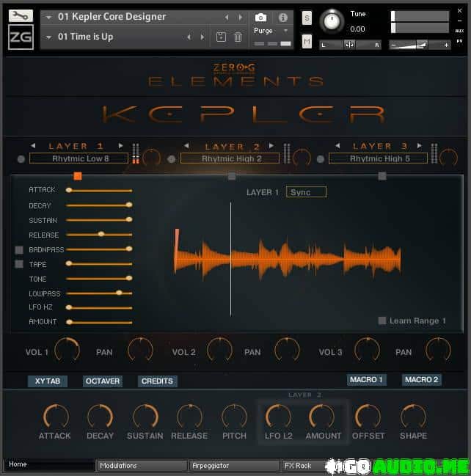The width and height of the screenshot is (471, 476).
Task: Click the Layer 2 small knob
Action: pyautogui.click(x=302, y=157)
